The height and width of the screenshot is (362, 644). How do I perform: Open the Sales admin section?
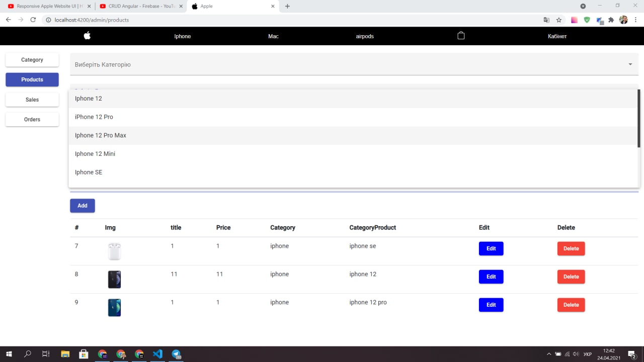pos(32,100)
